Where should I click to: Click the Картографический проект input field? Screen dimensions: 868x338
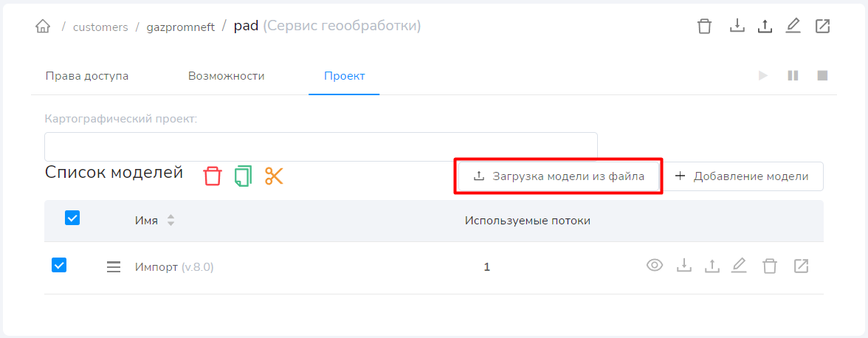(320, 146)
